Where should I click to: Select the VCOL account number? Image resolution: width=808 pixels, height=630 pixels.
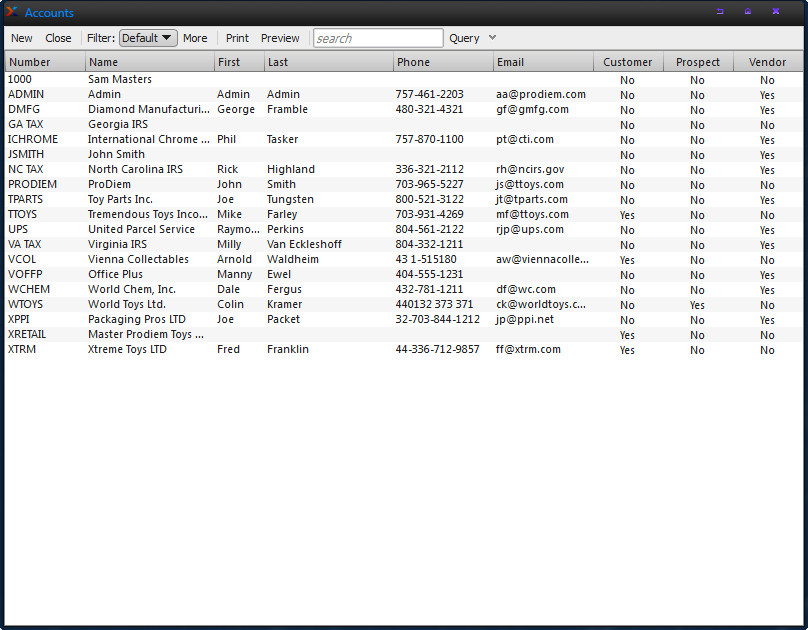tap(22, 259)
